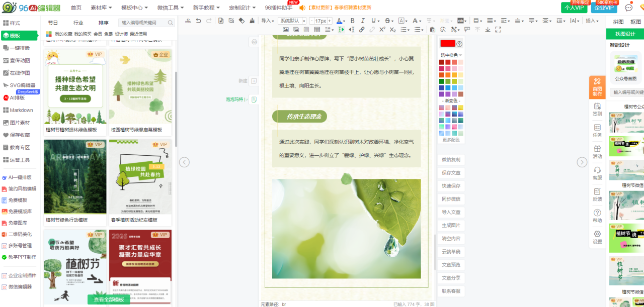Viewport: 644px width, 307px height.
Task: Click the 查看全部模板 button
Action: [x=109, y=299]
